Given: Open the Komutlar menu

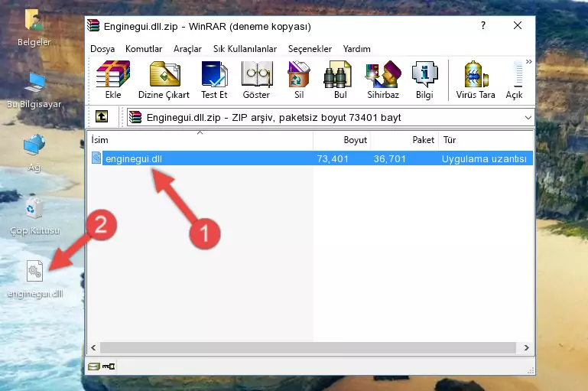Looking at the screenshot, I should 144,49.
